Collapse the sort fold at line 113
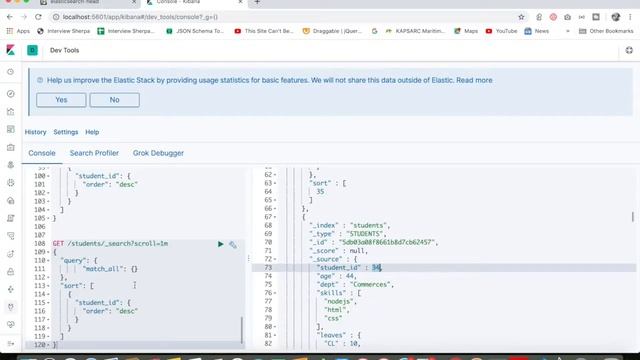The height and width of the screenshot is (360, 640). [48, 286]
